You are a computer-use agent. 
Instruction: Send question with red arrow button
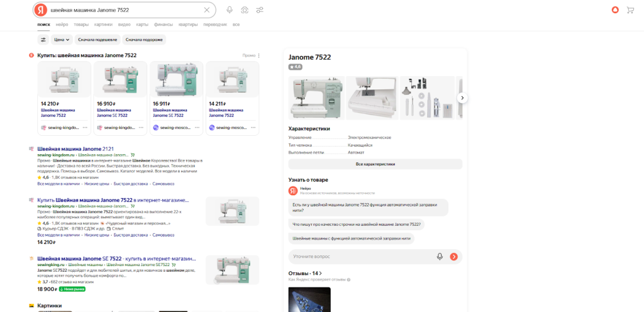[x=453, y=257]
